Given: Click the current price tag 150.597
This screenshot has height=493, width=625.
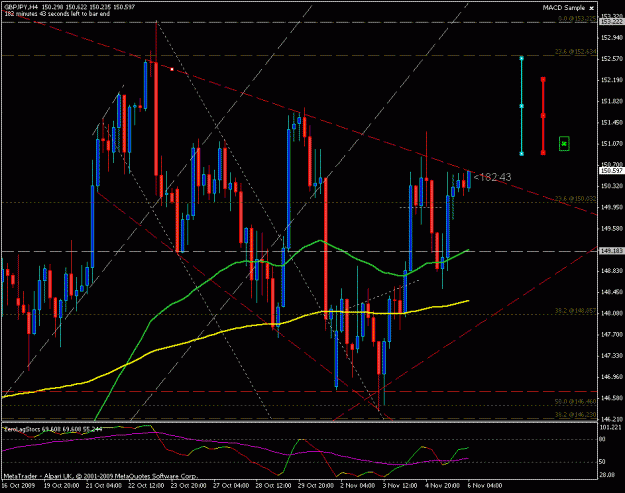Looking at the screenshot, I should [x=612, y=171].
